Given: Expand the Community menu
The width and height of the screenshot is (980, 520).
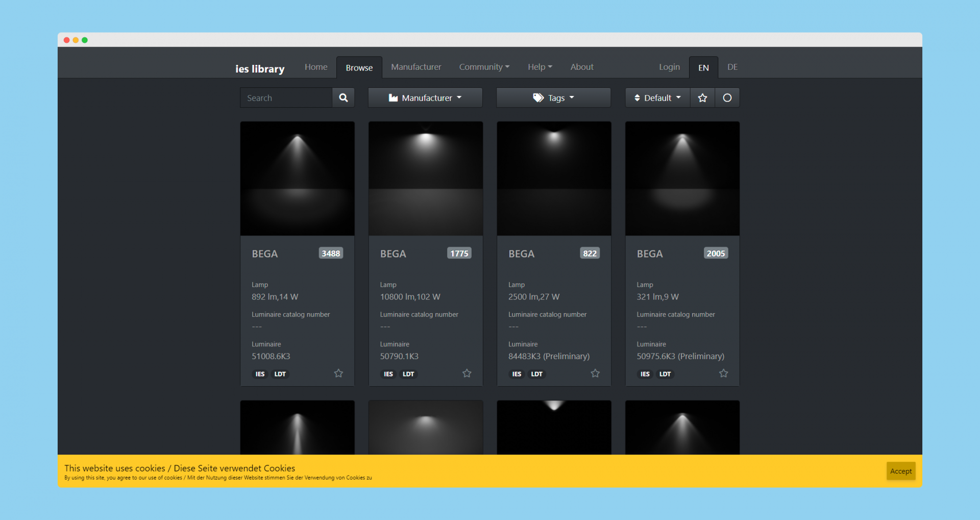Looking at the screenshot, I should point(484,67).
